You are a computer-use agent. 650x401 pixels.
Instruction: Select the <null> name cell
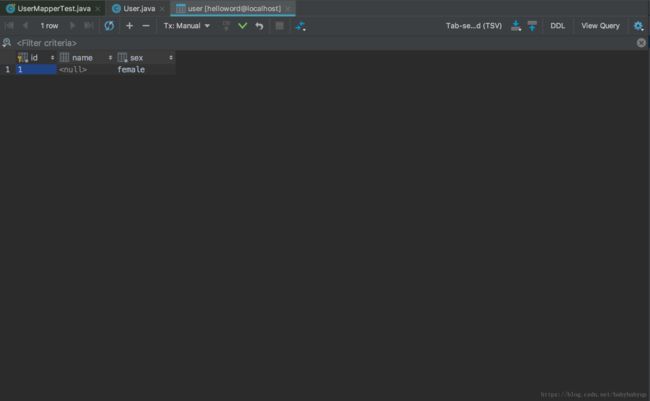[86, 69]
